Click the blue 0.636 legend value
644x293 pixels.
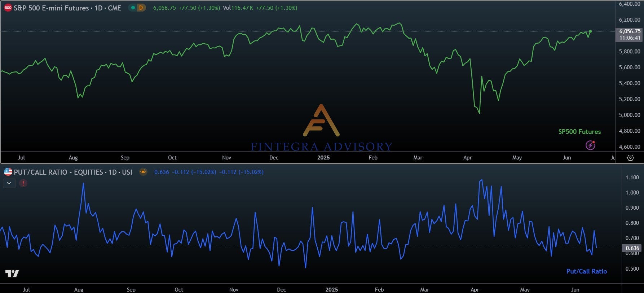pyautogui.click(x=162, y=172)
